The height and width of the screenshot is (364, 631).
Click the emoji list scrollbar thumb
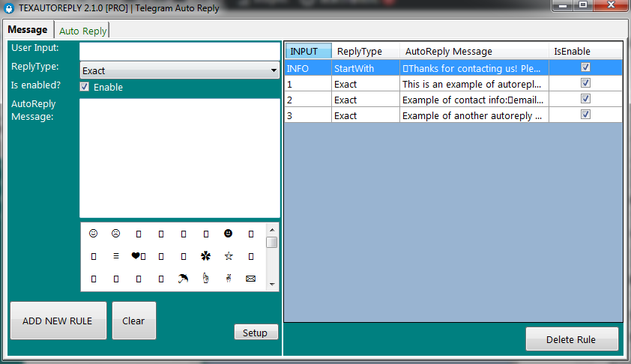click(x=272, y=243)
